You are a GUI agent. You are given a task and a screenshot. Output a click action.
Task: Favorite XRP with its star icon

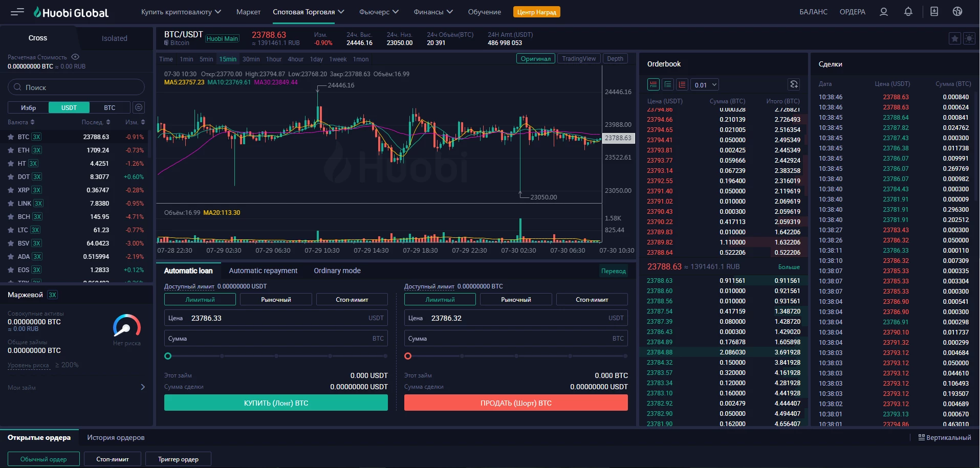click(x=11, y=190)
